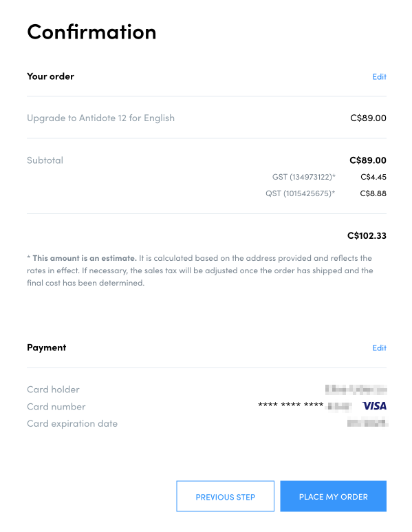
Task: Click the Subtotal label
Action: 45,160
